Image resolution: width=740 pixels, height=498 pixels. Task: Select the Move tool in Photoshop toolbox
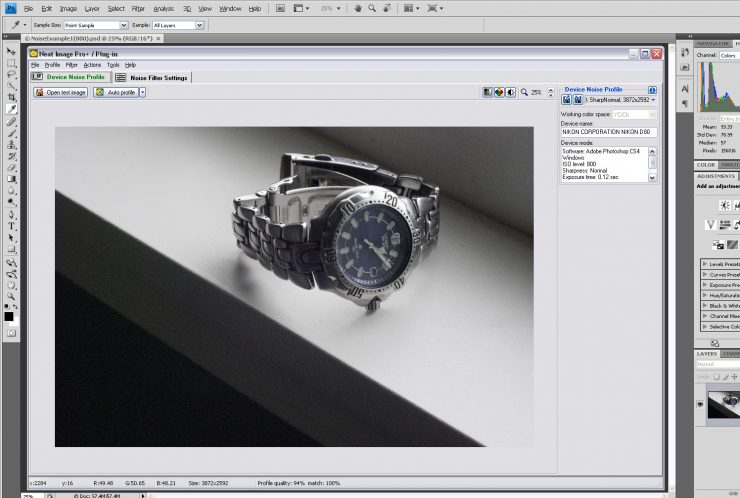coord(11,51)
